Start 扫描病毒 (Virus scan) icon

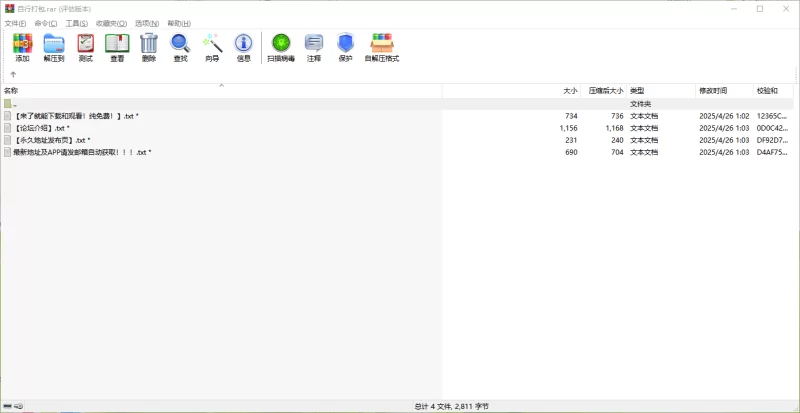point(281,43)
